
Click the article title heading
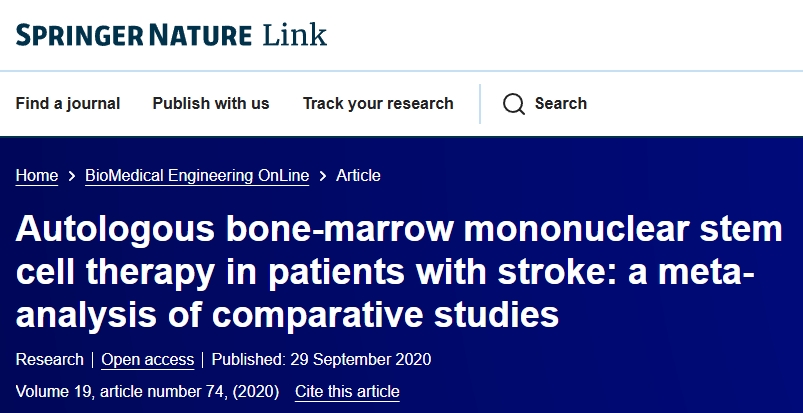point(400,273)
